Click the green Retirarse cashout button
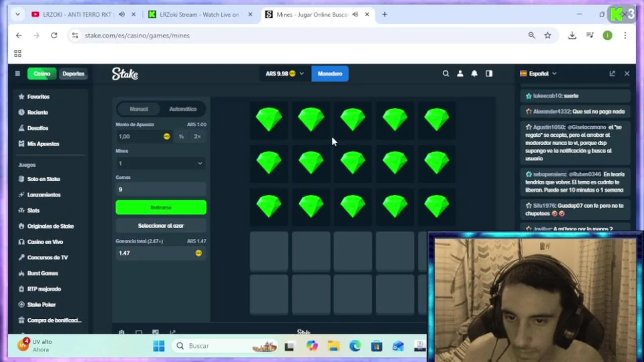 click(161, 207)
